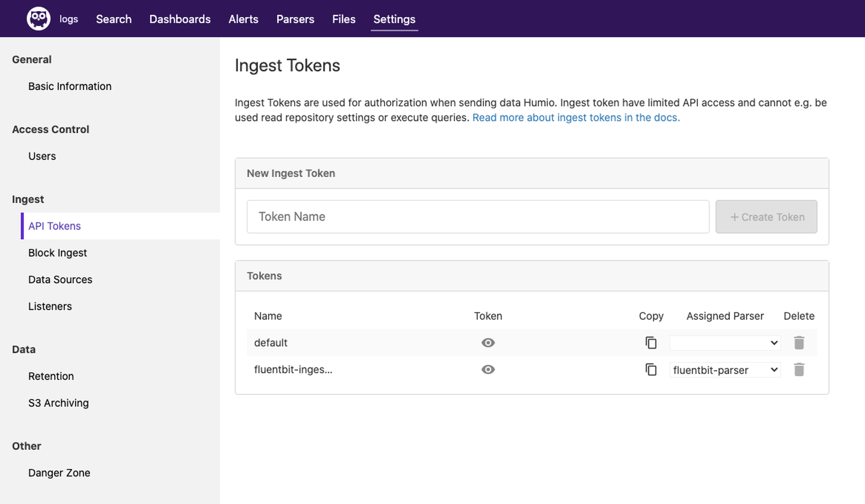The image size is (865, 504).
Task: Select the Settings tab
Action: click(x=394, y=19)
